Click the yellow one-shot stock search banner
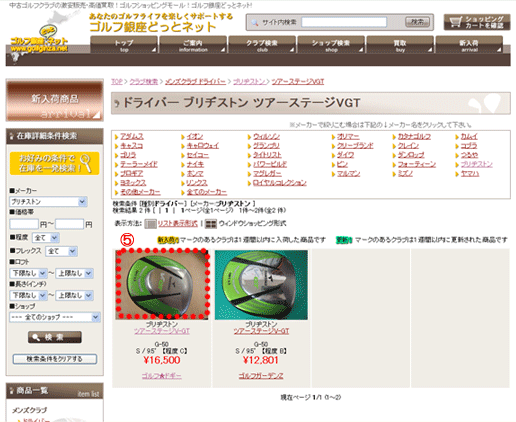Image resolution: width=516 pixels, height=422 pixels. coord(54,163)
